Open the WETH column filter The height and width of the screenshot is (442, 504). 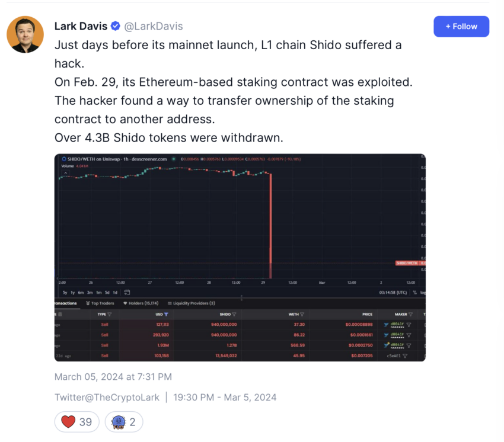302,314
